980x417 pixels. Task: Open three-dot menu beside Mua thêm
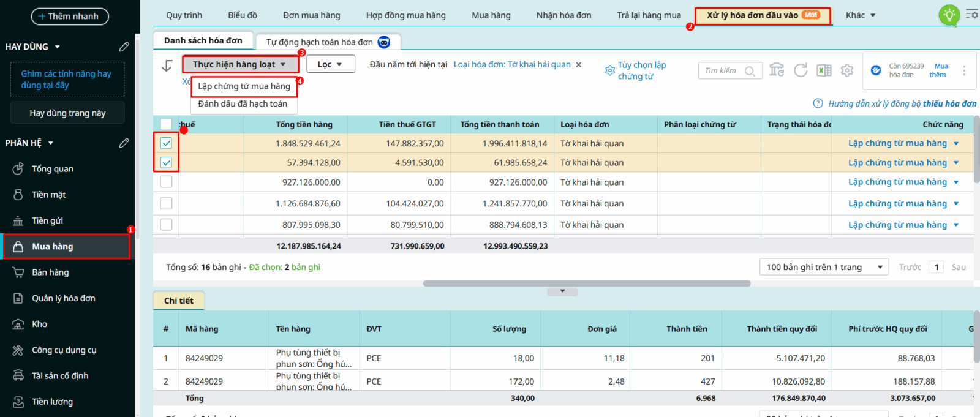(964, 70)
